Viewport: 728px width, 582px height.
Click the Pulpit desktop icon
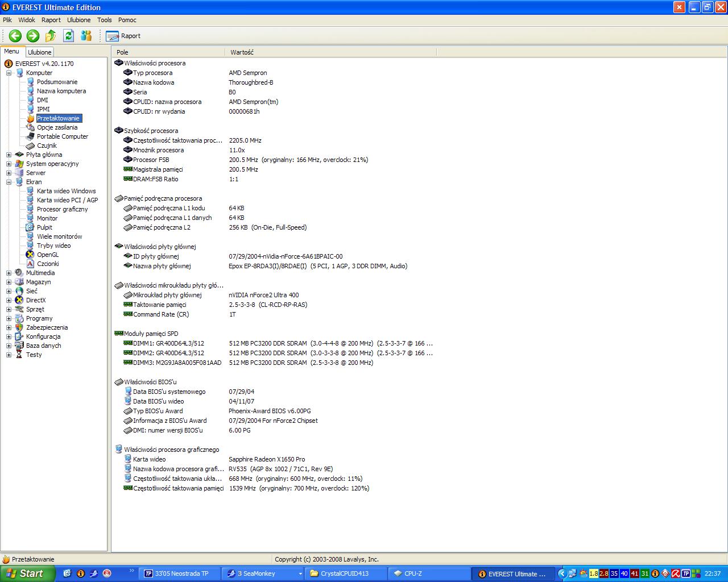click(30, 227)
